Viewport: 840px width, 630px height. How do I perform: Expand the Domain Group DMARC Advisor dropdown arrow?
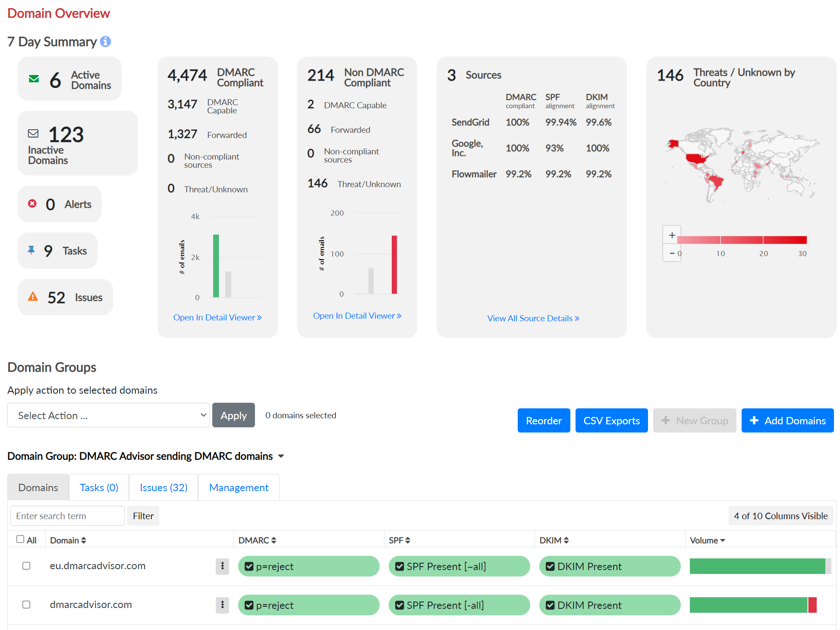281,456
